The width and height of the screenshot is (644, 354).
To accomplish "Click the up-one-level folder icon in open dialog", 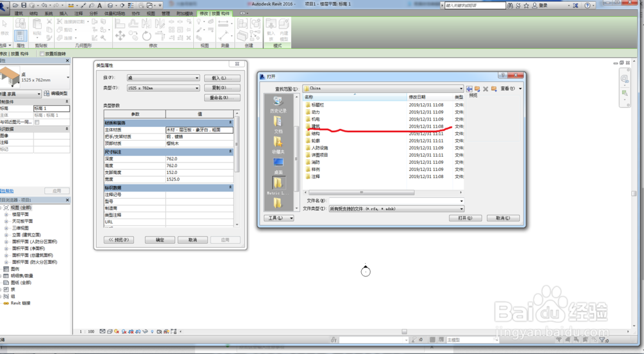I will pyautogui.click(x=477, y=89).
